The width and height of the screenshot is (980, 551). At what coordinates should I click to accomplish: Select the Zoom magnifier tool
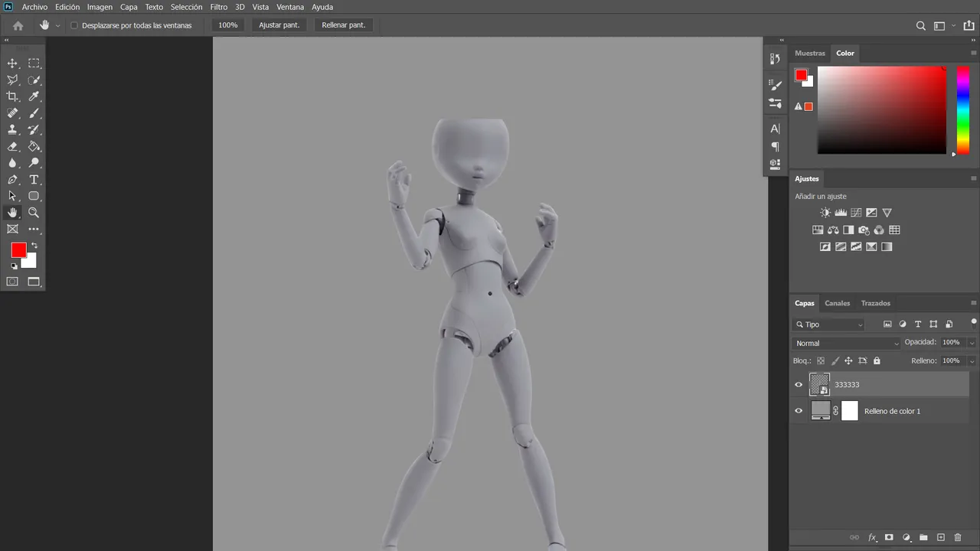click(x=34, y=213)
